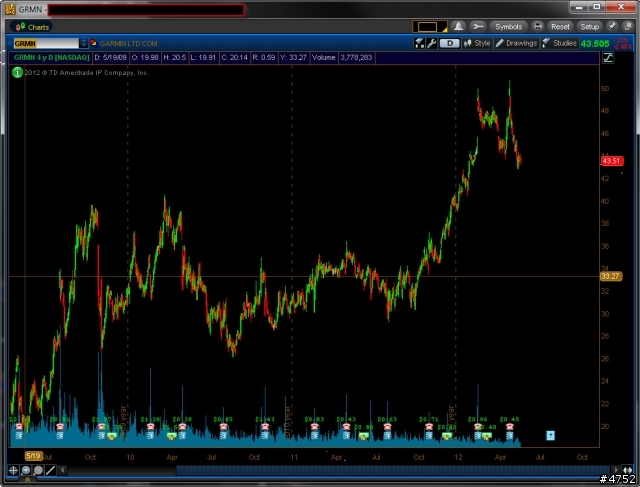Click the D: 5/19/09 date readout
This screenshot has height=487, width=640.
point(110,58)
